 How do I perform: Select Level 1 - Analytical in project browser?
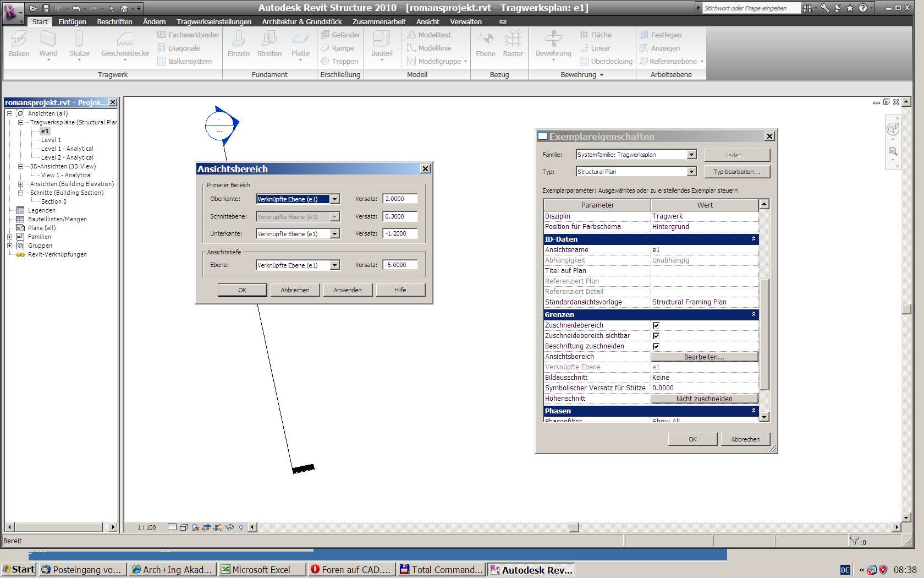click(67, 149)
